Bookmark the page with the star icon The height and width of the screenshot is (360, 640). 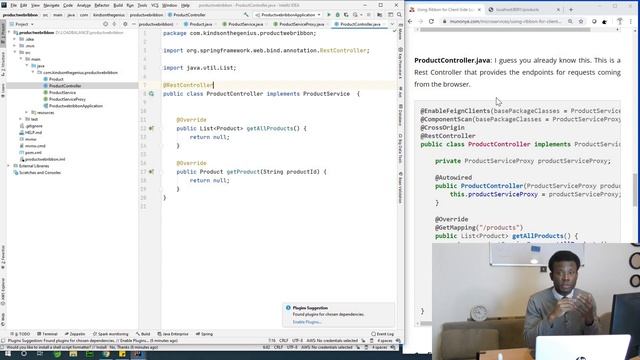click(580, 21)
